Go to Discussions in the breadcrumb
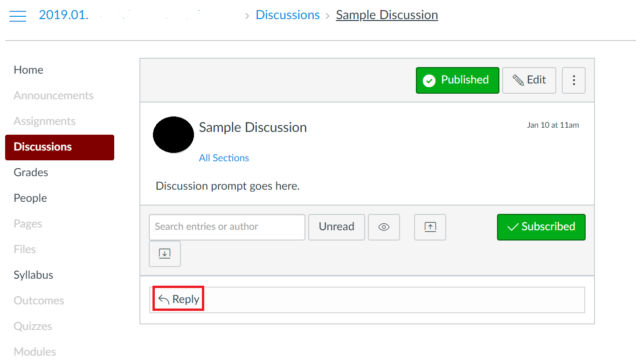636x364 pixels. click(288, 15)
